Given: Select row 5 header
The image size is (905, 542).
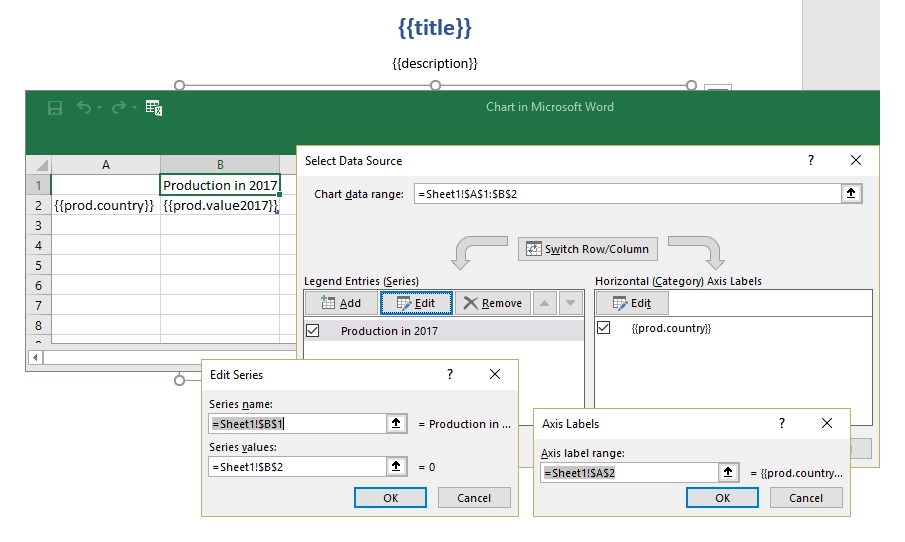Looking at the screenshot, I should pos(39,266).
